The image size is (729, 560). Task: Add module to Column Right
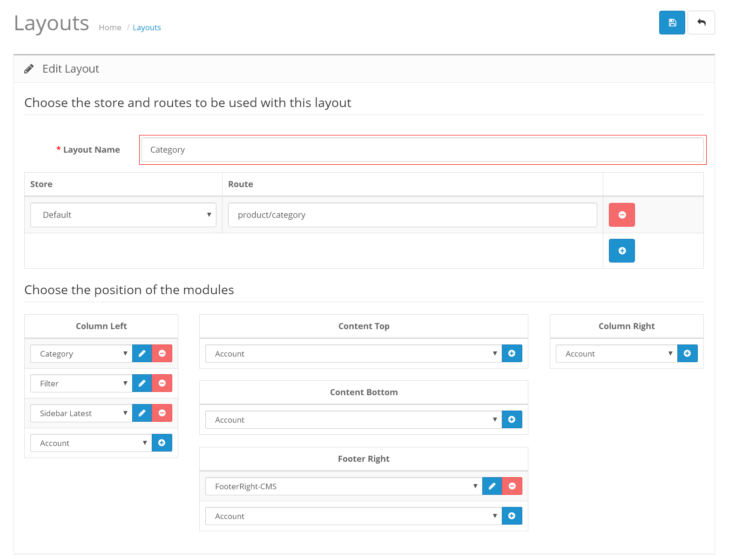687,354
